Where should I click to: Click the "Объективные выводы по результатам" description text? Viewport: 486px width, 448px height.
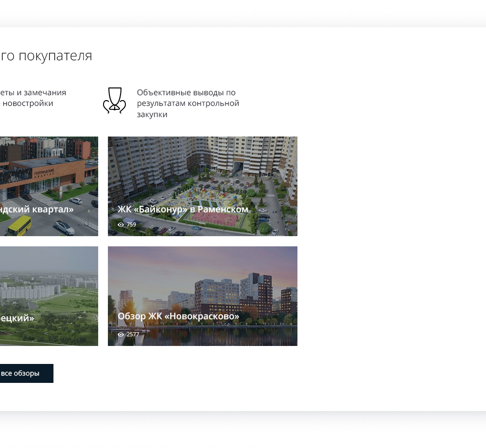(x=188, y=103)
